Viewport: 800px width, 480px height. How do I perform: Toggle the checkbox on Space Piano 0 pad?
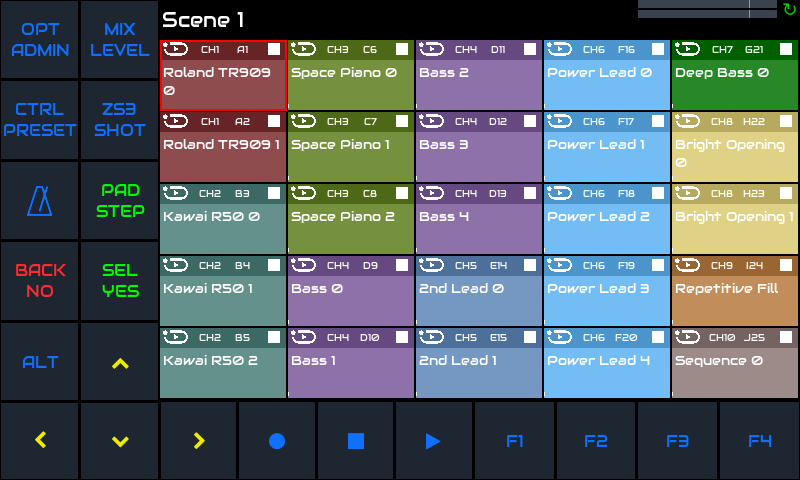click(402, 49)
